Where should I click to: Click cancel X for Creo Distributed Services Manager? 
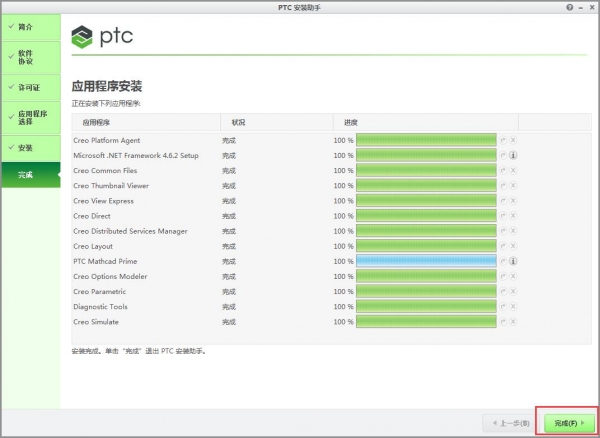513,231
